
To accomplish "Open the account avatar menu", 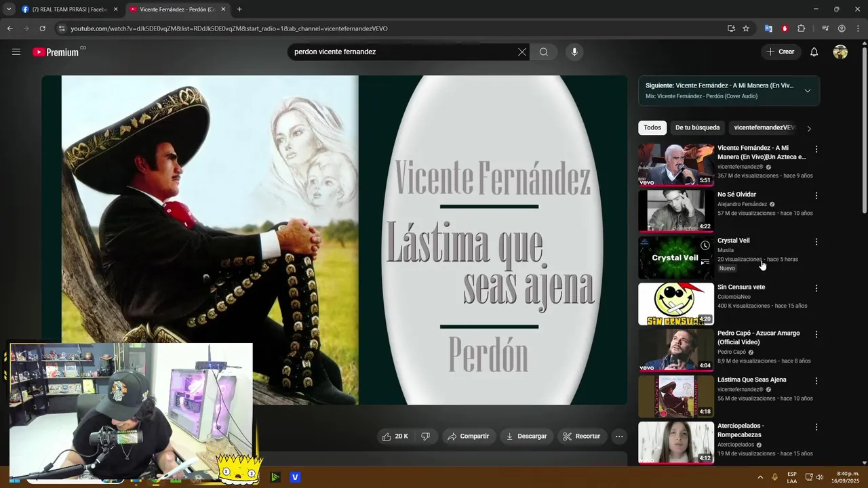I will tap(840, 52).
